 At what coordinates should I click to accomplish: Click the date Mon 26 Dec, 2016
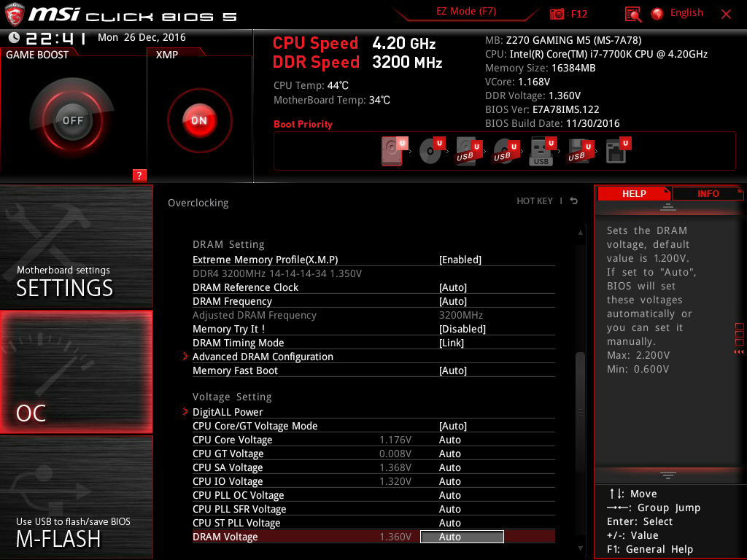tap(142, 37)
